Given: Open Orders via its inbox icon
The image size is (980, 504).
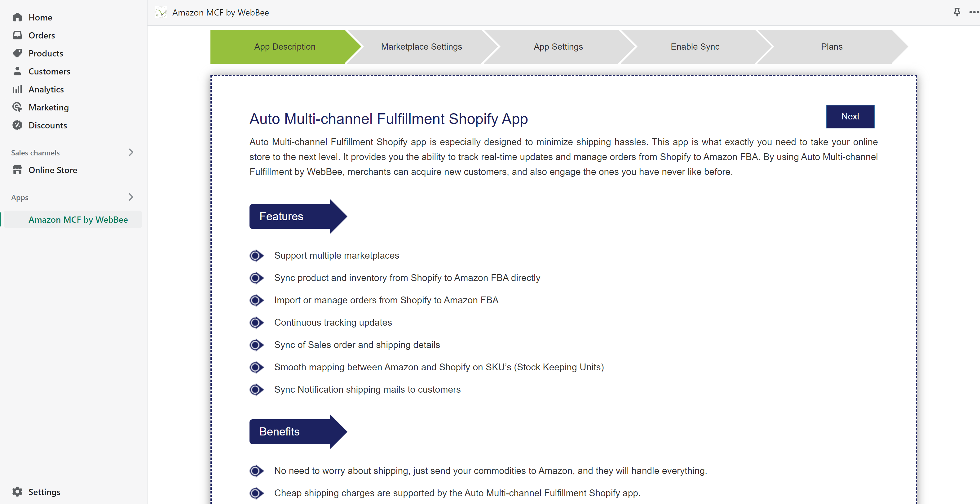Looking at the screenshot, I should pos(17,35).
